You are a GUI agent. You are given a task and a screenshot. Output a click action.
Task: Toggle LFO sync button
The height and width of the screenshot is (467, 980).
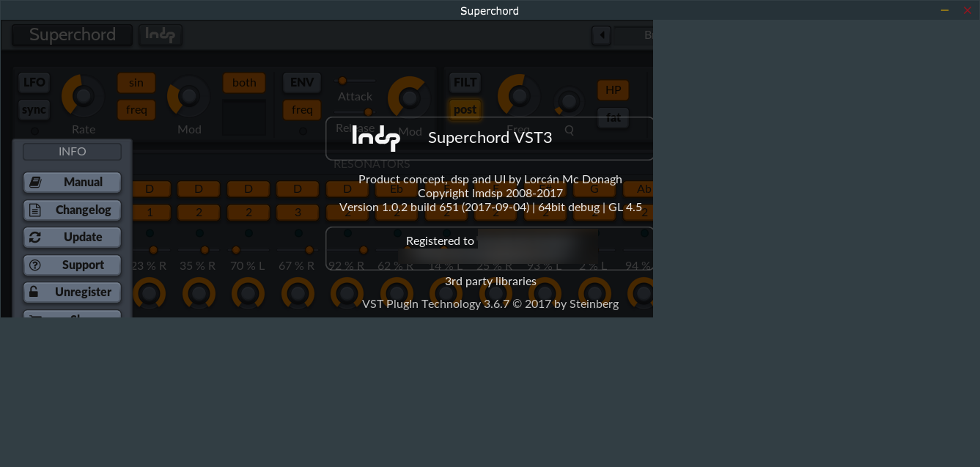pyautogui.click(x=34, y=110)
